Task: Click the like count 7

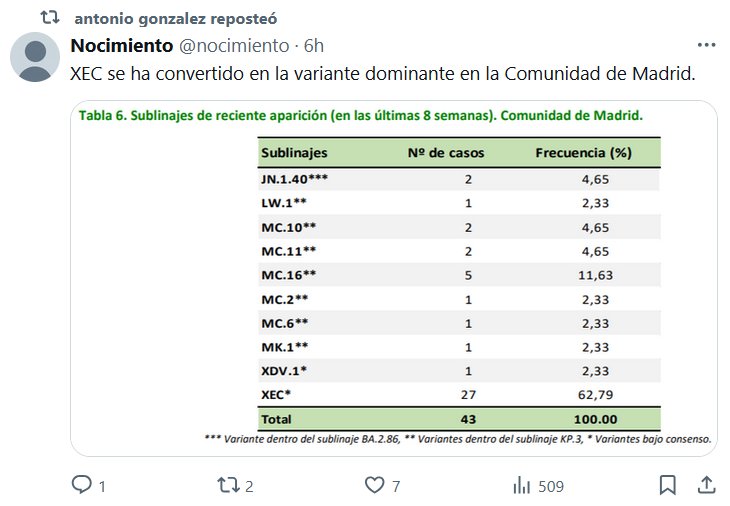Action: tap(397, 487)
